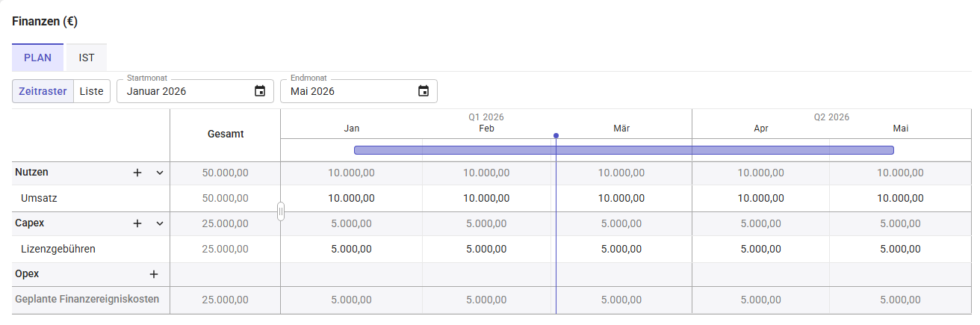The height and width of the screenshot is (325, 980).
Task: Click the column resize handle beside Gesamt
Action: pyautogui.click(x=281, y=211)
